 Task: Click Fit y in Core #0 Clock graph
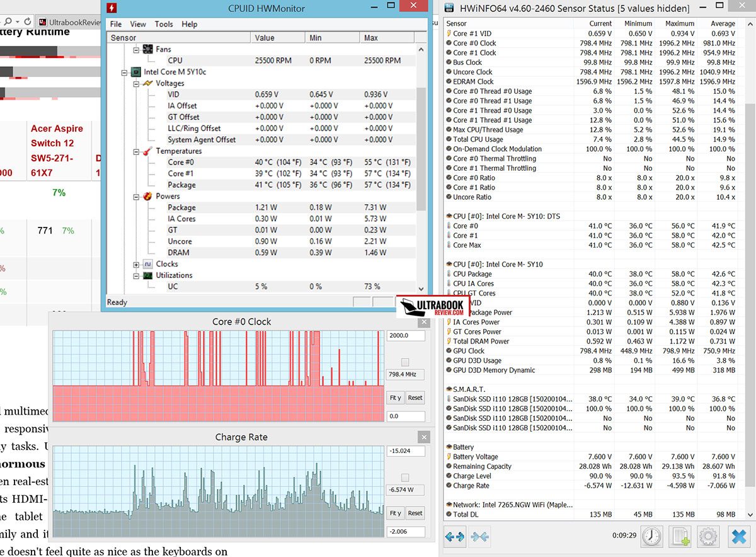click(395, 398)
